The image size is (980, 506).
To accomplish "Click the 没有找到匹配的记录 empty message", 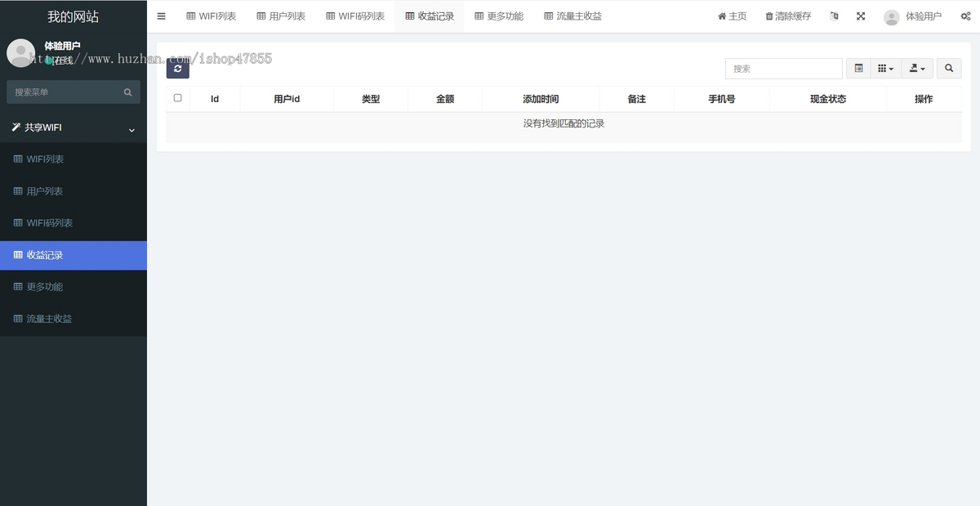I will point(563,123).
